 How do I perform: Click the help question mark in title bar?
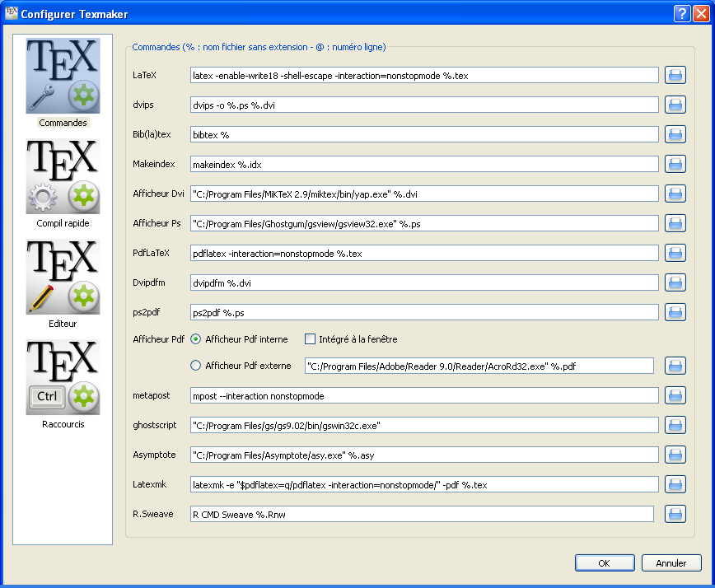click(x=682, y=13)
